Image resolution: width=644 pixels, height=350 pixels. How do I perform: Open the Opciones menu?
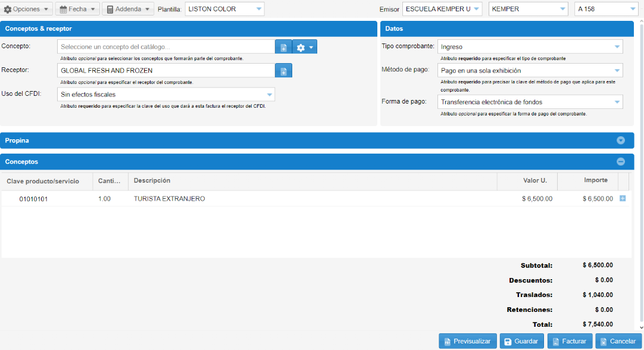coord(27,10)
